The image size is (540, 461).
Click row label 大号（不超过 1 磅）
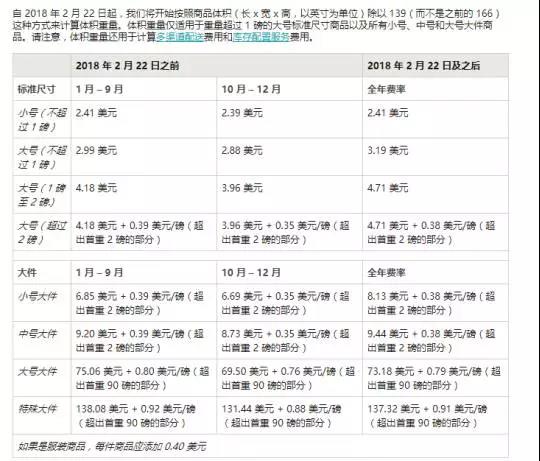click(42, 157)
